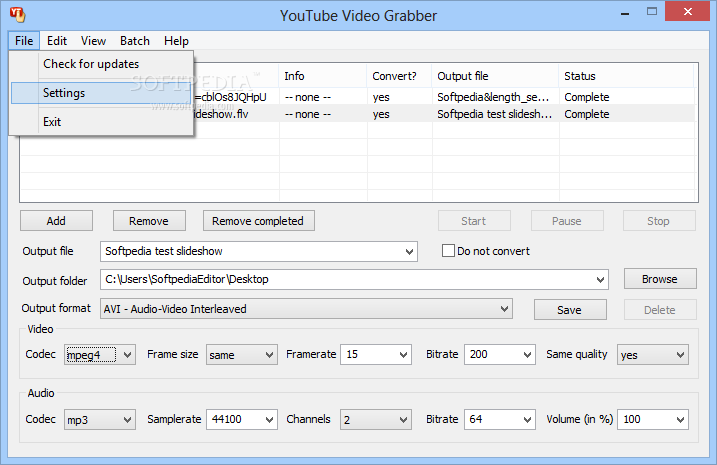Click the Status column header

tap(626, 76)
